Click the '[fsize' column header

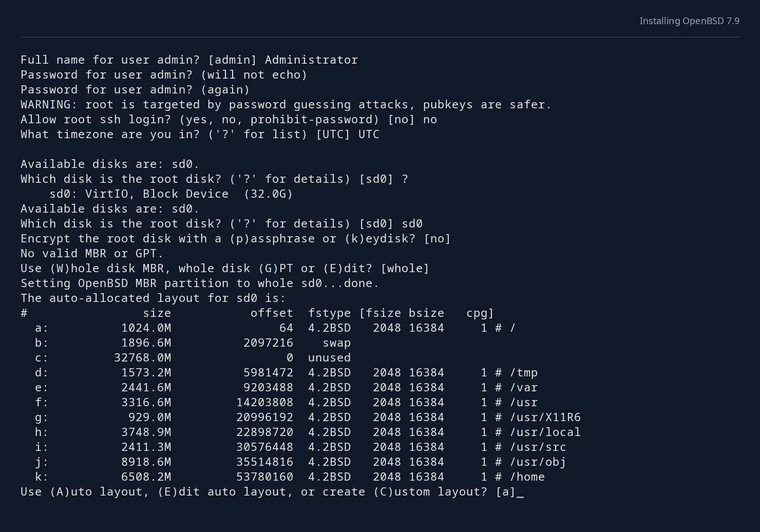coord(379,313)
